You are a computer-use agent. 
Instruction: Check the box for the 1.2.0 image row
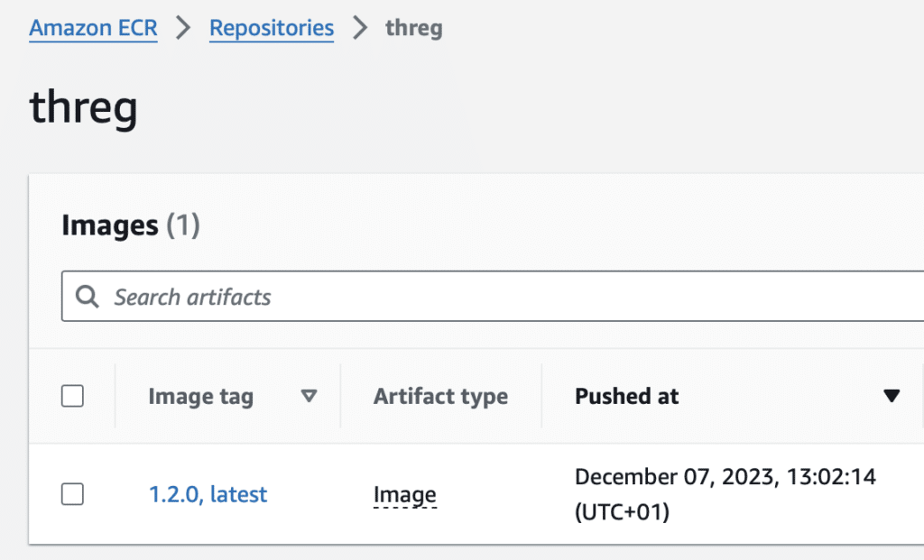tap(72, 494)
